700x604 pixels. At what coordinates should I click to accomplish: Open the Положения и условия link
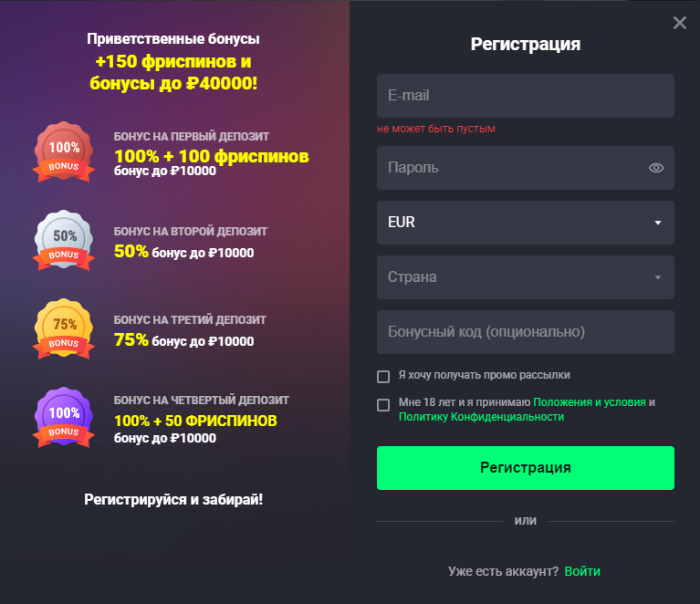(590, 402)
